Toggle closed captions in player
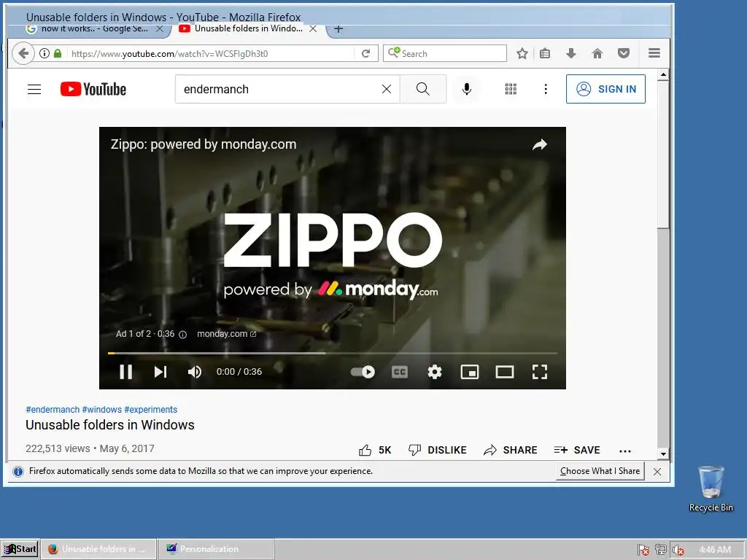Image resolution: width=747 pixels, height=560 pixels. 399,371
